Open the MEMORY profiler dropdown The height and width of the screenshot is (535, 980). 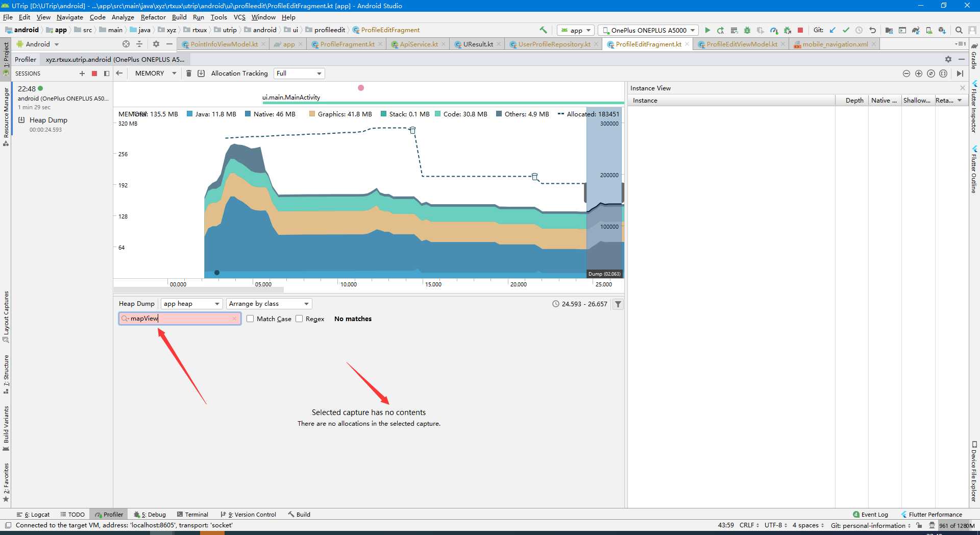pyautogui.click(x=155, y=74)
